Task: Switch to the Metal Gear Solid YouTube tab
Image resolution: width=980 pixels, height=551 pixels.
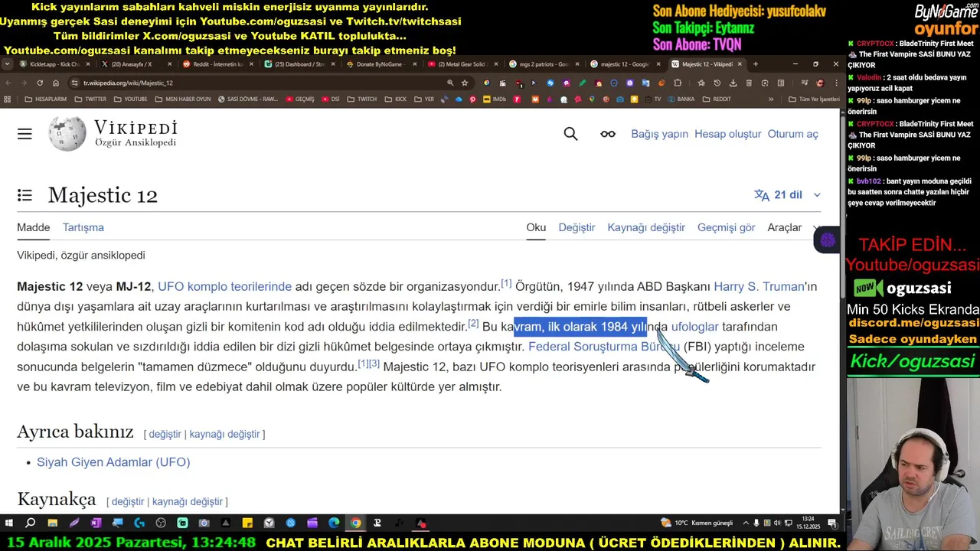Action: point(461,64)
